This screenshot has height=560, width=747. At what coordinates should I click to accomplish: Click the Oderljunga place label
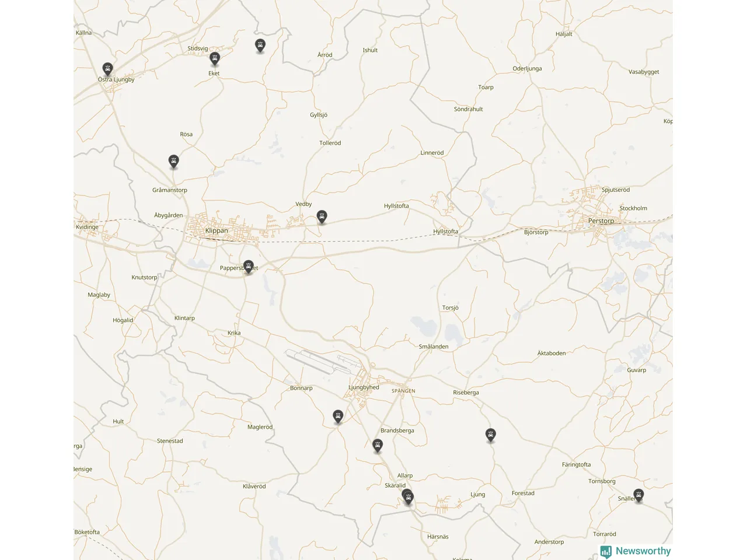[x=527, y=69]
